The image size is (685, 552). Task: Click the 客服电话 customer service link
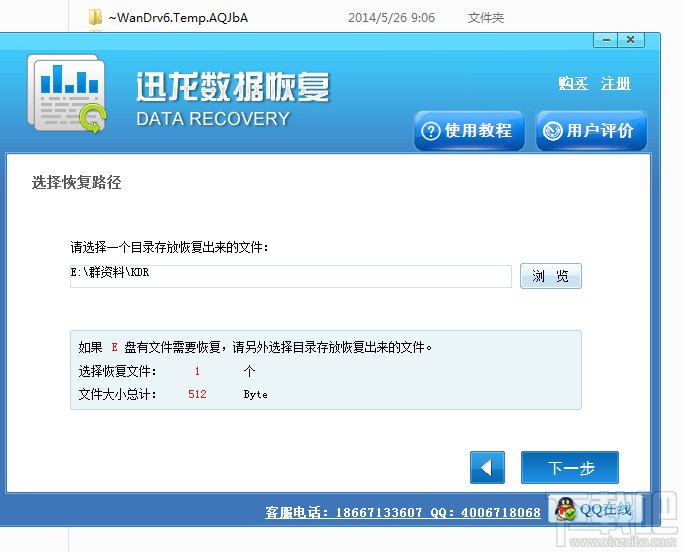coord(403,512)
